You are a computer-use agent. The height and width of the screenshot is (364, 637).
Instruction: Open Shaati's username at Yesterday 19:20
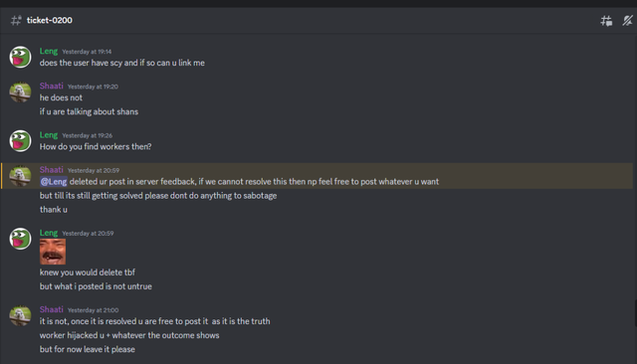point(51,87)
